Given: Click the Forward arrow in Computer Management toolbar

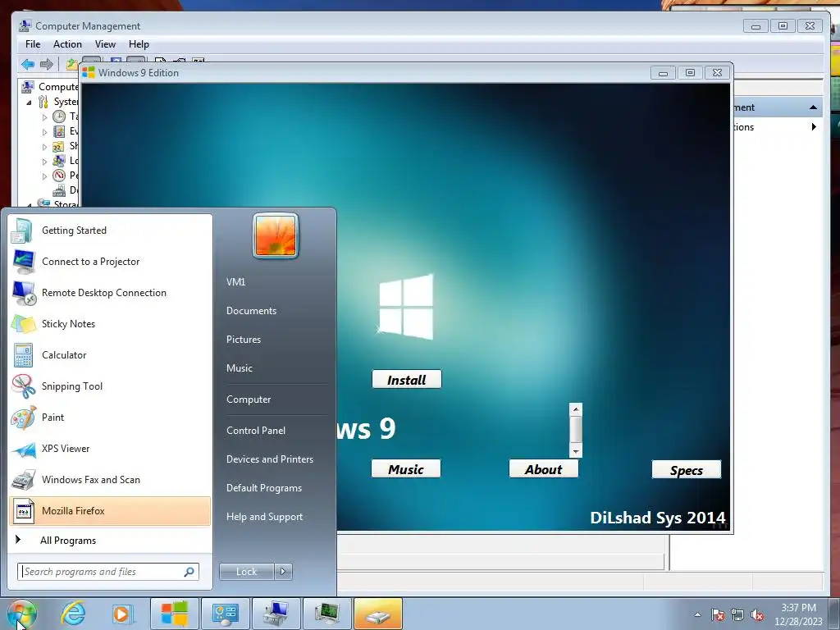Looking at the screenshot, I should pos(47,64).
